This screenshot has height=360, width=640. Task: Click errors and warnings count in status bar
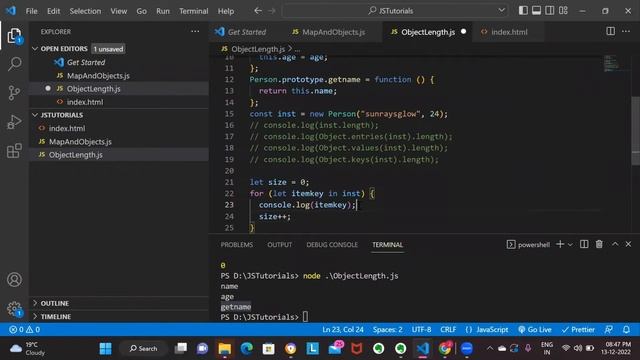24,329
